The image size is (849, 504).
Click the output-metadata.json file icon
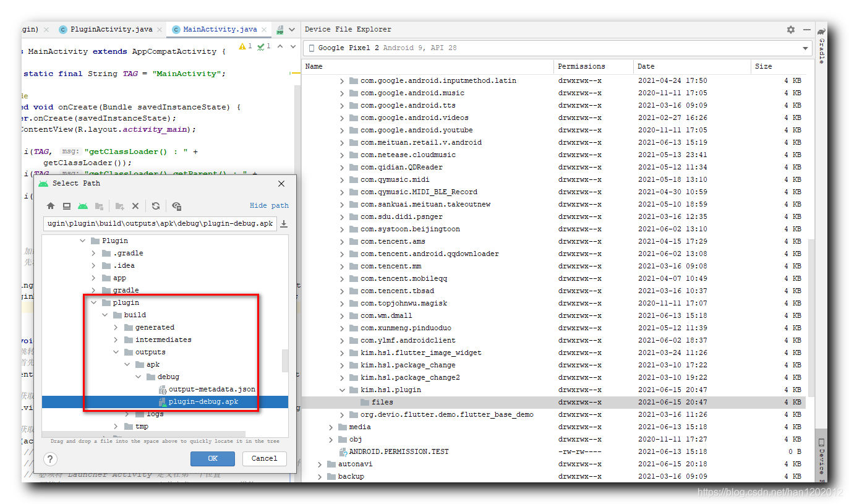click(x=163, y=390)
